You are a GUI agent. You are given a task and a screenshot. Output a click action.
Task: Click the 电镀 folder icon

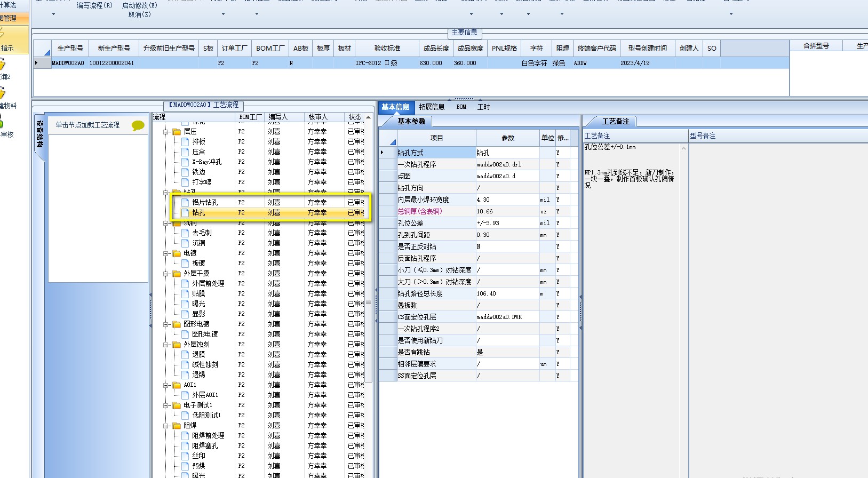tap(177, 253)
